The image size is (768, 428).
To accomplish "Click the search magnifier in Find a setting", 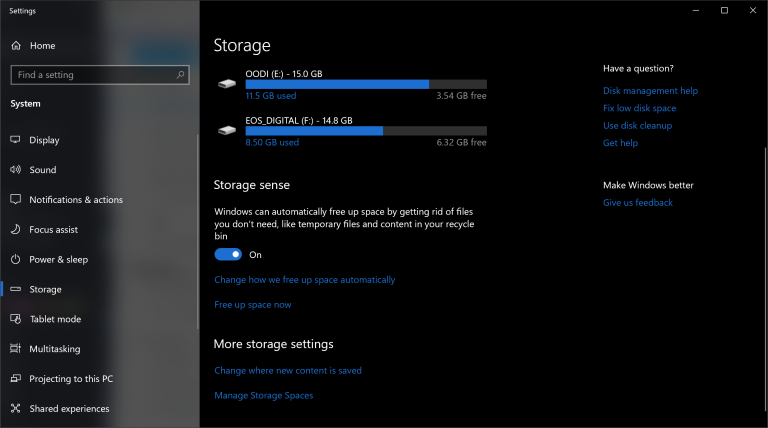I will (x=180, y=74).
